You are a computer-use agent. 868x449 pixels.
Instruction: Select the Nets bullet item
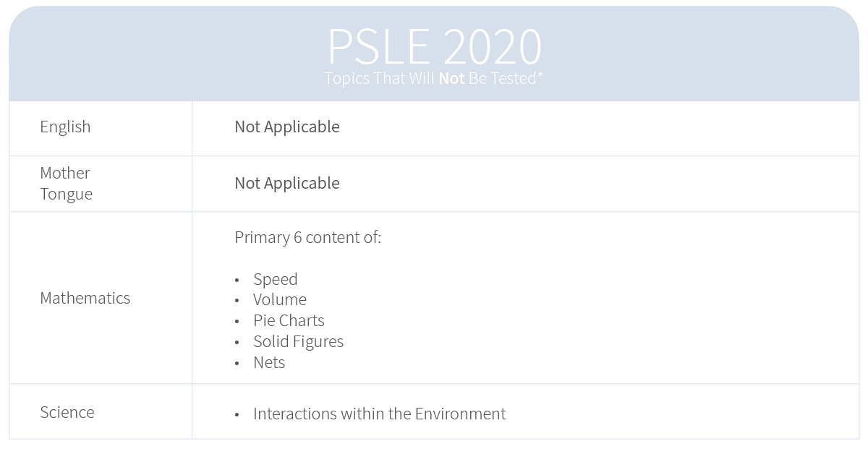[x=269, y=362]
